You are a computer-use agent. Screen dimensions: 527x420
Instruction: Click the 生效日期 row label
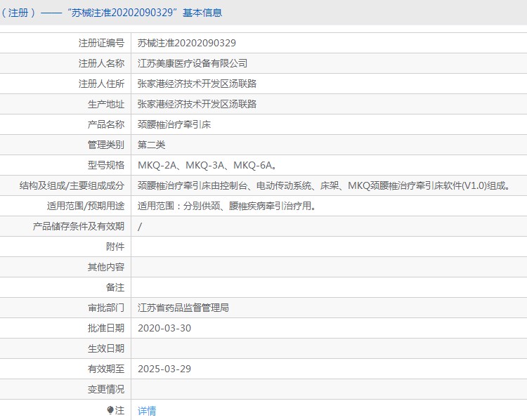tap(105, 348)
